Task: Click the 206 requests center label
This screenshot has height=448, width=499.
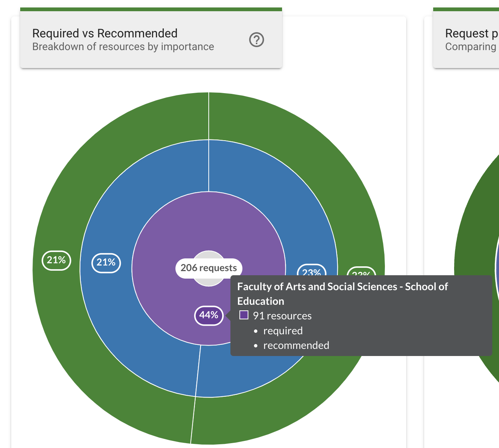Action: pos(208,268)
